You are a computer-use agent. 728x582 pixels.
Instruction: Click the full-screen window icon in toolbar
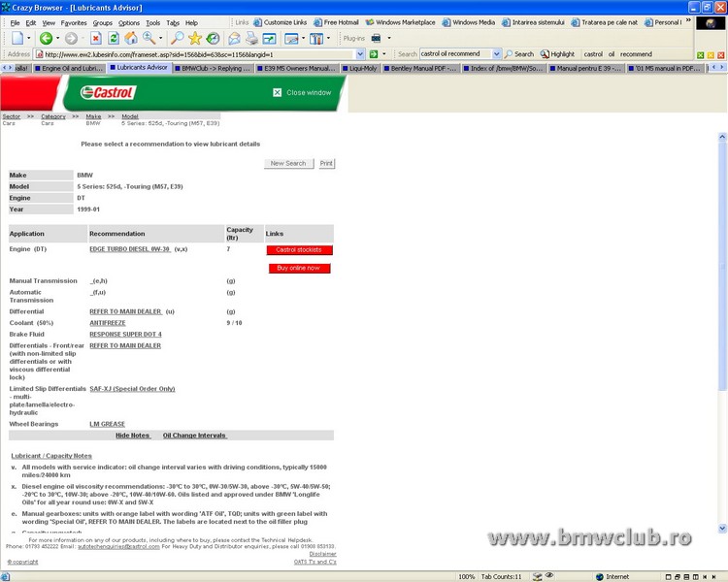point(269,38)
